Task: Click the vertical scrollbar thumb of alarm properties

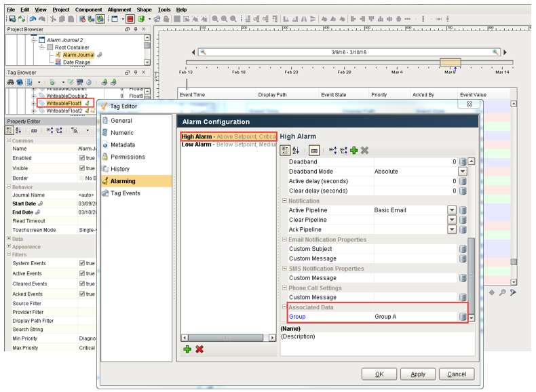Action: click(472, 275)
